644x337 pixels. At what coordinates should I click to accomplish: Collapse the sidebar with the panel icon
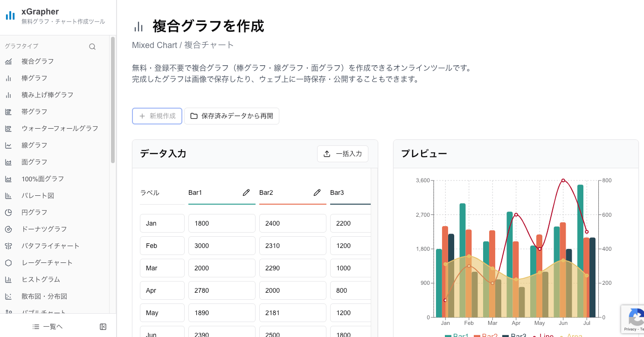(103, 326)
